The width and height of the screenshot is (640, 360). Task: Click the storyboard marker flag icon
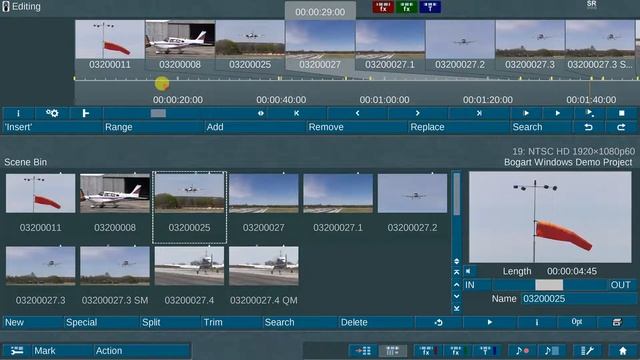85,113
